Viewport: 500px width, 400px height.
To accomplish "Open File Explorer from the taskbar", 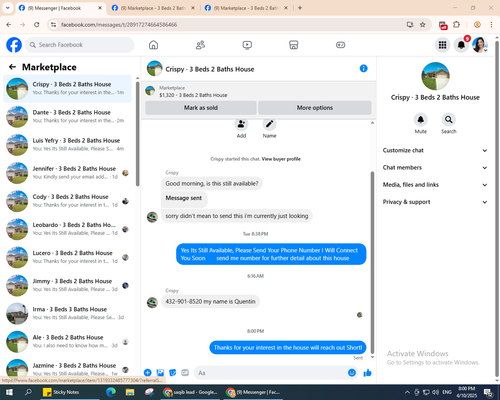I will 130,392.
